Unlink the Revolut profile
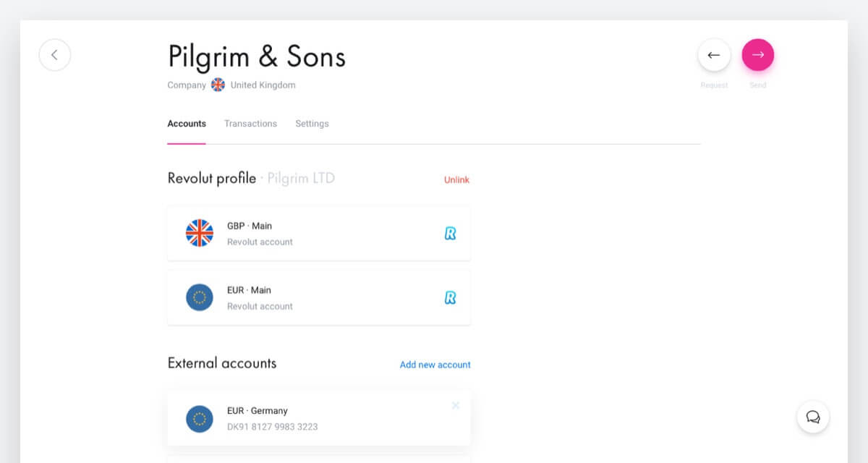 (x=456, y=179)
